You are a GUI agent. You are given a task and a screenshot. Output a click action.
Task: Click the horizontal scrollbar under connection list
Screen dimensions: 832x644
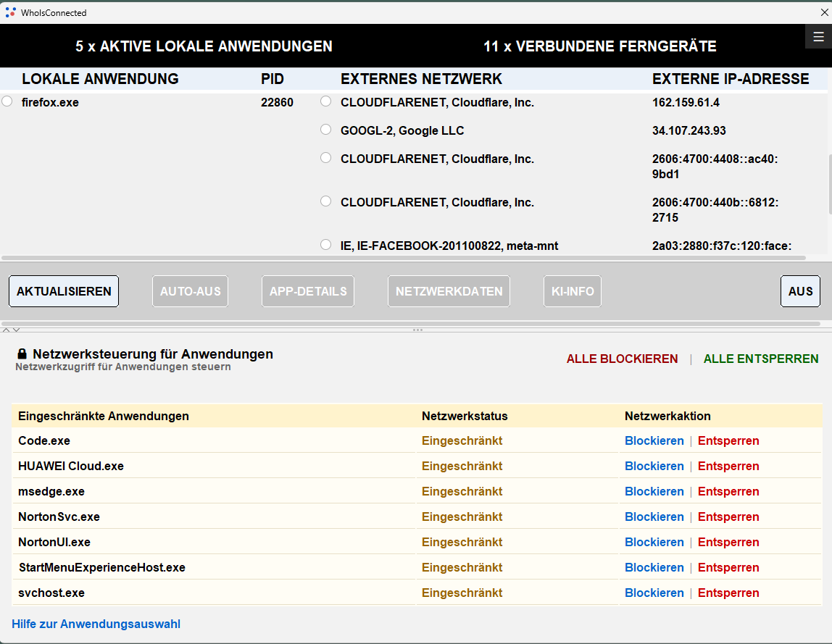[403, 259]
